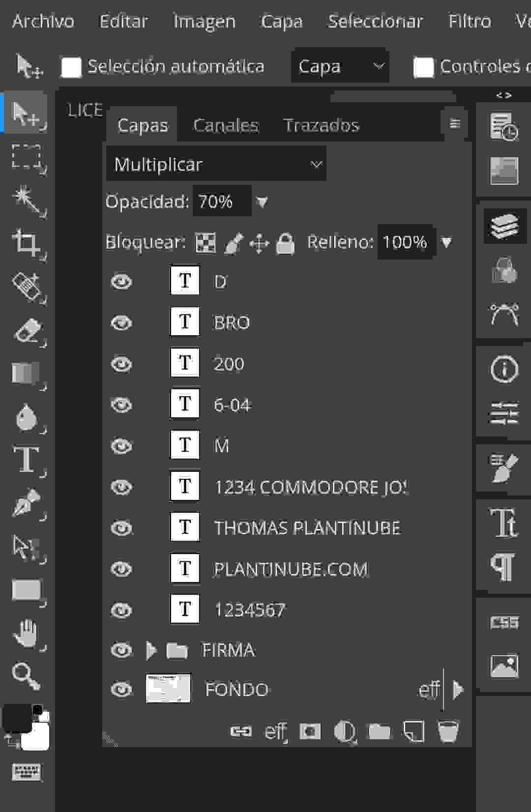Hide the BRO text layer
Screen dimensions: 531x812
coord(121,323)
